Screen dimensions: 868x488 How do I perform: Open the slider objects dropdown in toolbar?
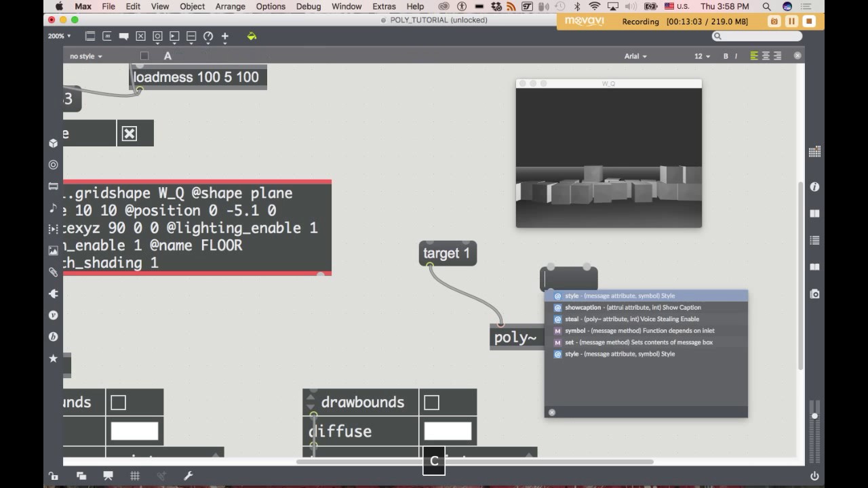click(191, 36)
